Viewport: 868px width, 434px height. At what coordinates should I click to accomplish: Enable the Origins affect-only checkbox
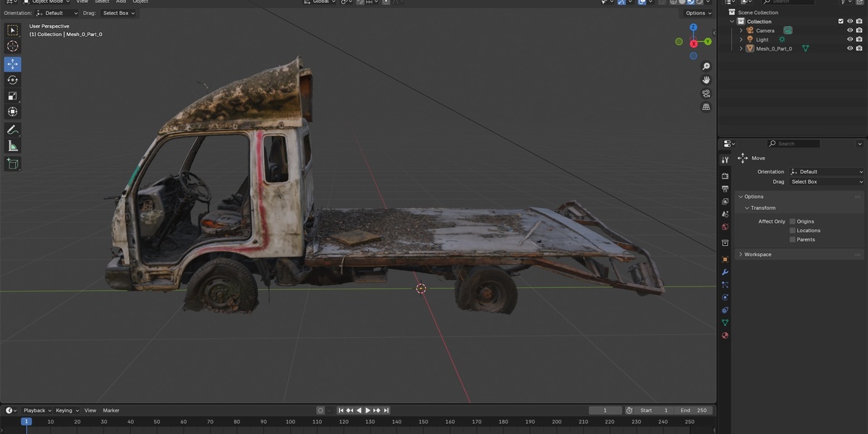coord(793,221)
